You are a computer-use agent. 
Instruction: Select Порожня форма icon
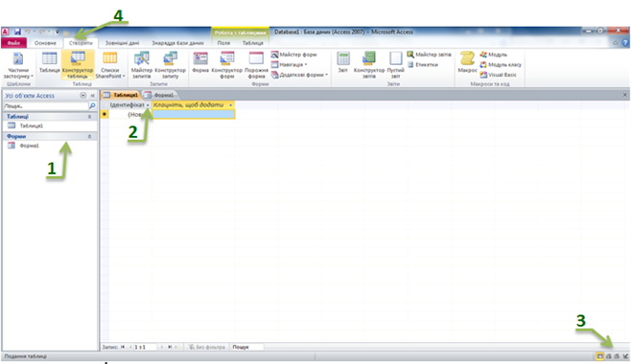[x=256, y=65]
